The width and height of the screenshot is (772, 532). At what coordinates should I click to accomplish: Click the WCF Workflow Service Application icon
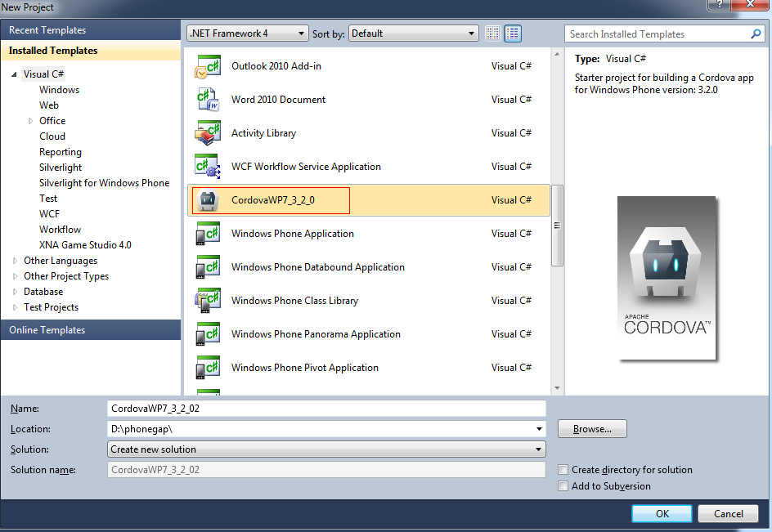coord(207,167)
